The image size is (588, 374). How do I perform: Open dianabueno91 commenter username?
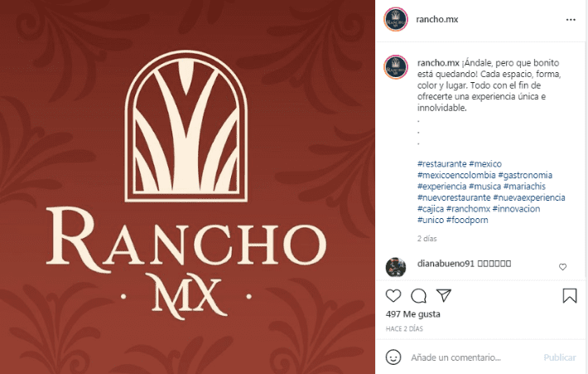click(446, 264)
